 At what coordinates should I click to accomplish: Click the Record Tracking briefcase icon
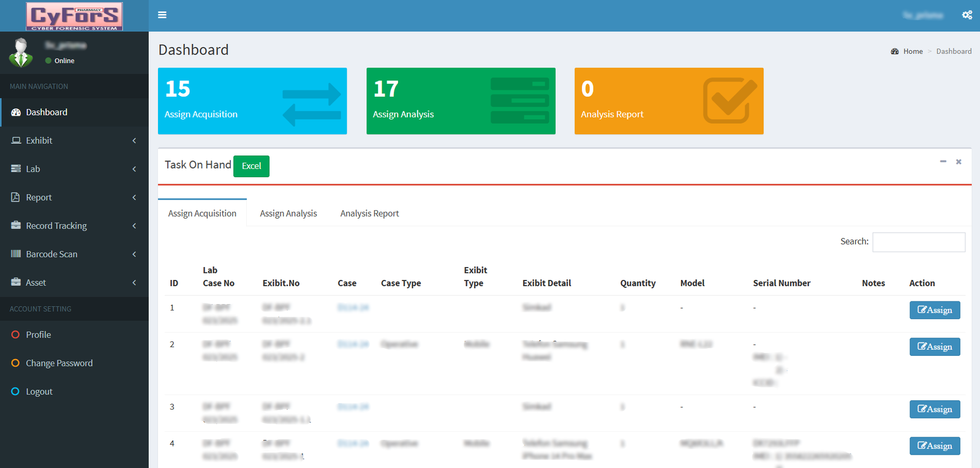[x=16, y=225]
